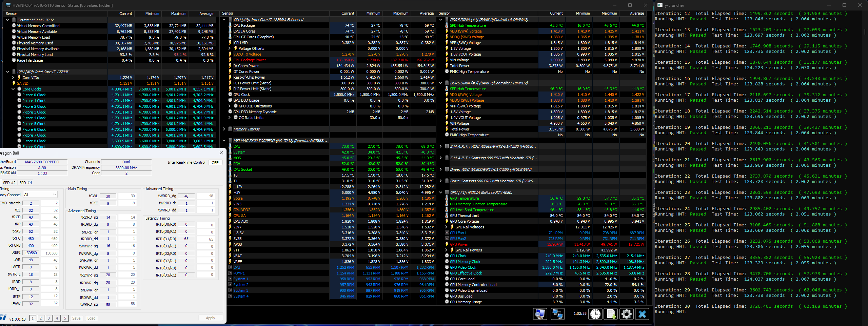Click the Load button in Dragon Ball

(x=92, y=318)
